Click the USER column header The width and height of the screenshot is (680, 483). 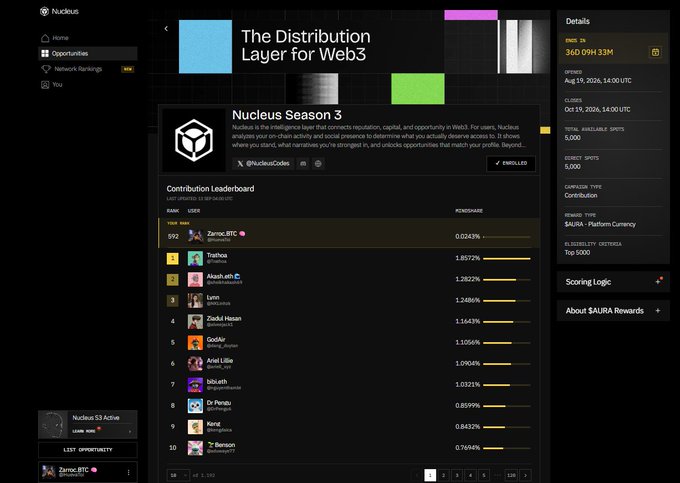coord(194,211)
